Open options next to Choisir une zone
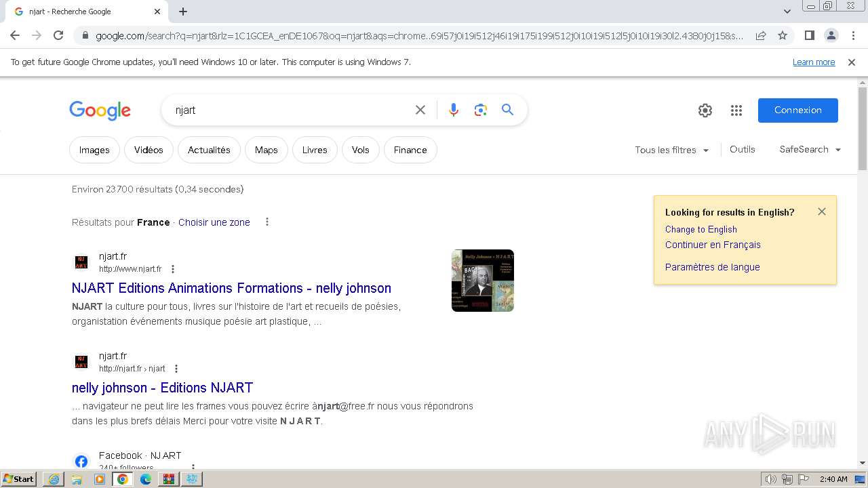Screen dimensions: 868x488 (x=267, y=222)
